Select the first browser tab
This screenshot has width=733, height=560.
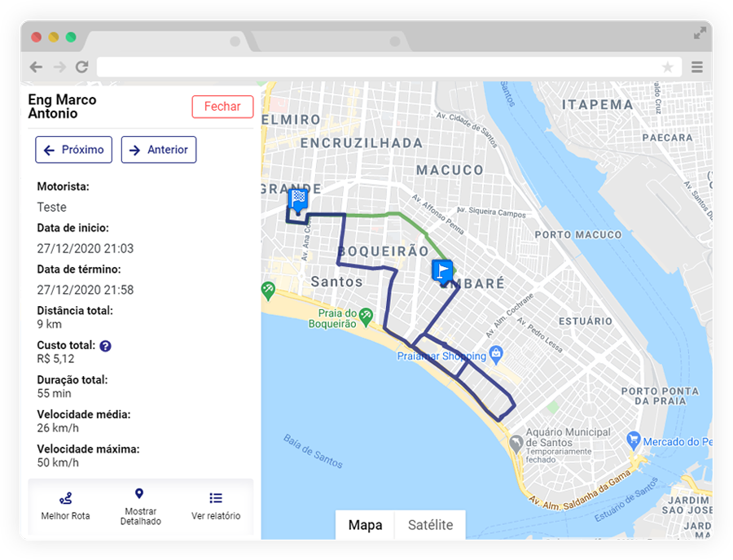coord(167,41)
